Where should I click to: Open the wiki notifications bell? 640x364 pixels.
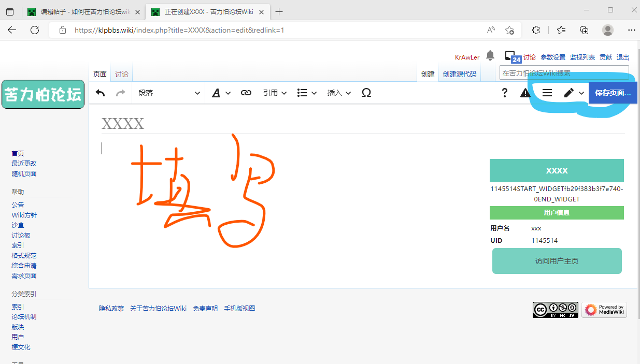pyautogui.click(x=490, y=56)
